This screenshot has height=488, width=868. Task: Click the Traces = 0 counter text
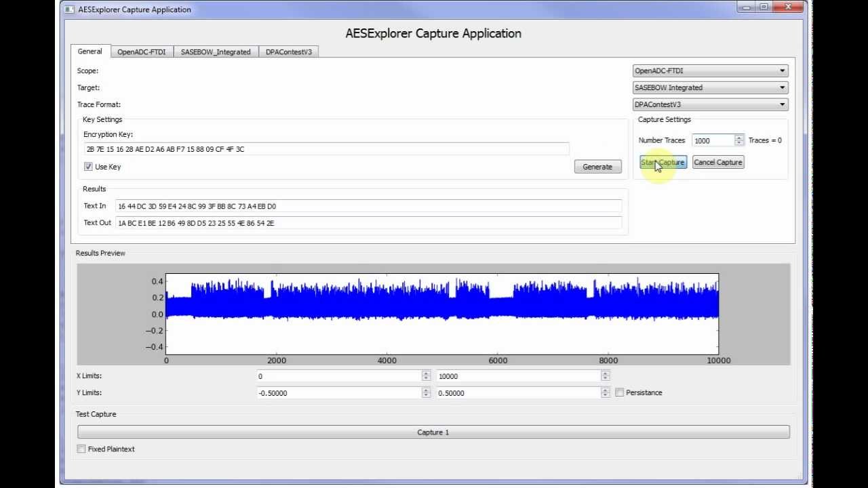click(765, 140)
